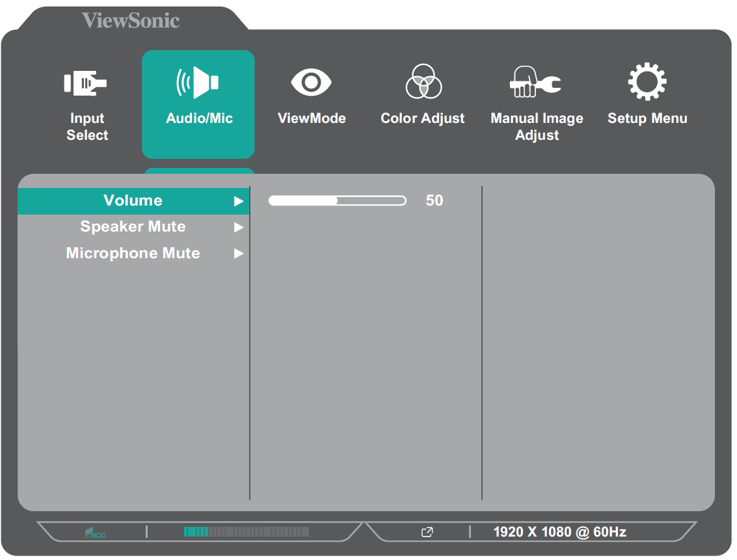Go to Color Adjust menu label

(423, 118)
